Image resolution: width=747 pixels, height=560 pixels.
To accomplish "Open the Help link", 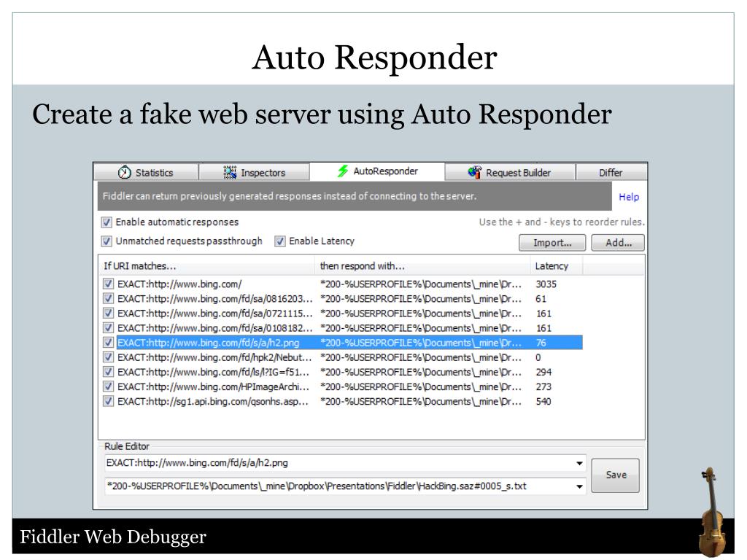I will (629, 197).
